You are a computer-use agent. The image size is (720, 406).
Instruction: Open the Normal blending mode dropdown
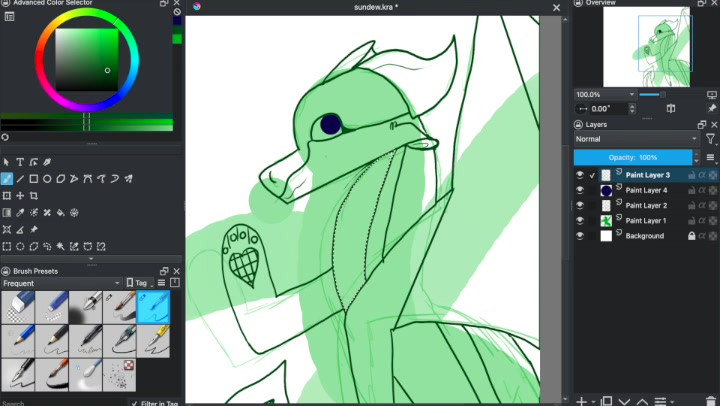636,139
